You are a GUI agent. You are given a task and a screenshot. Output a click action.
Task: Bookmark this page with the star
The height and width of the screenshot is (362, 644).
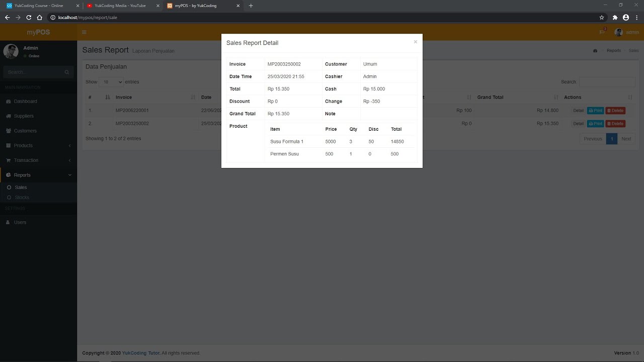(x=602, y=18)
